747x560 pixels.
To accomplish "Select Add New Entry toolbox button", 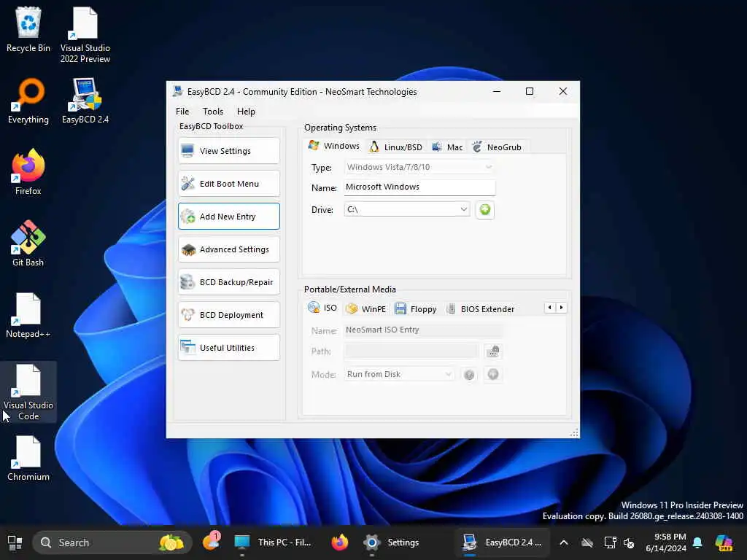I will coord(228,217).
